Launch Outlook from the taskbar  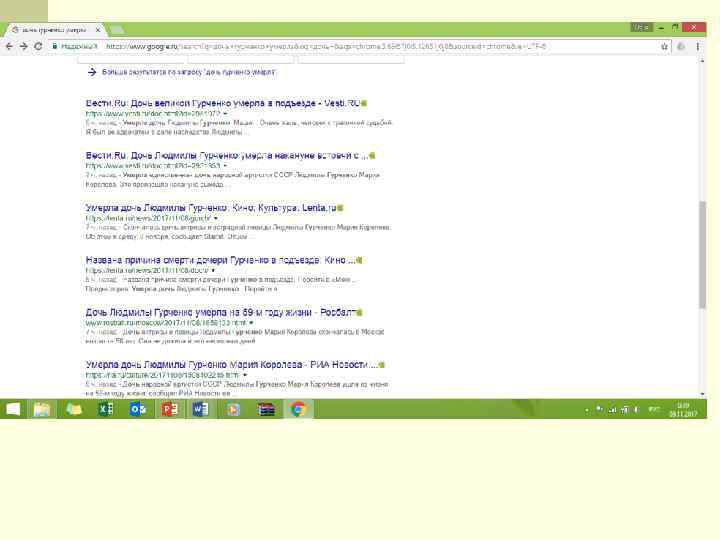coord(138,409)
